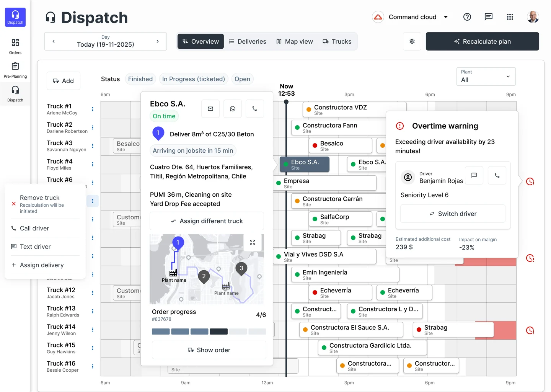The height and width of the screenshot is (392, 551).
Task: Go to the next day
Action: (158, 41)
